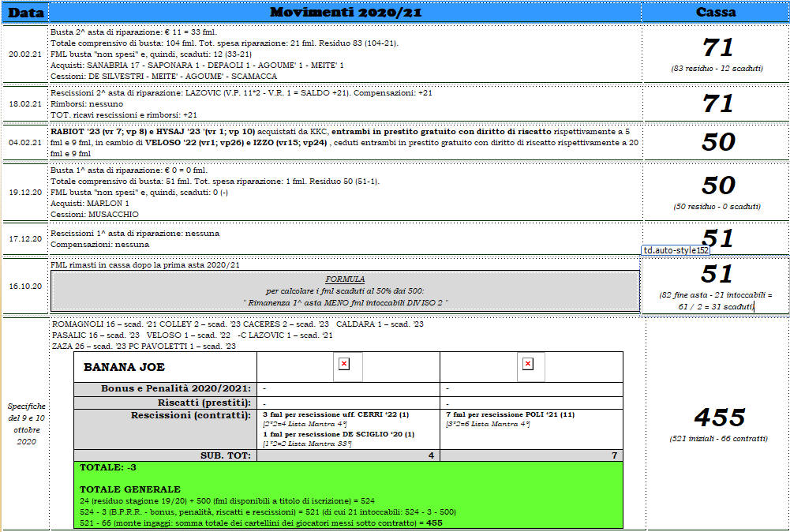Click the "TOTALE GENERALE" heading

pyautogui.click(x=130, y=489)
